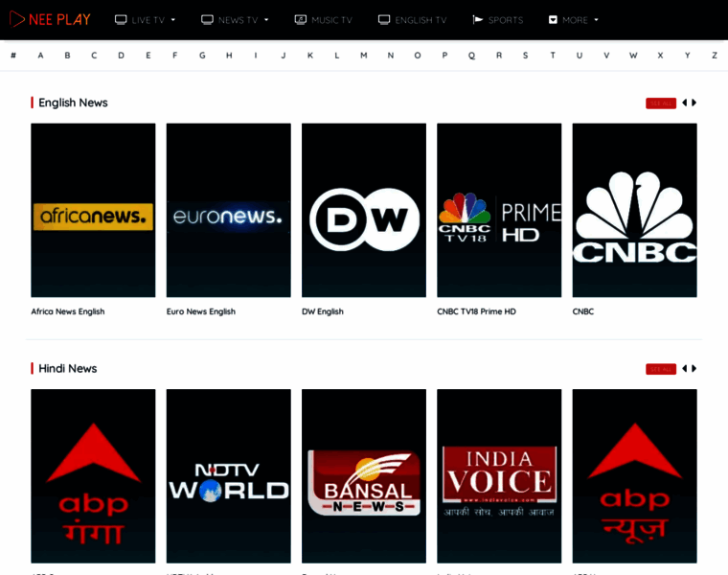Click the English TV monitor icon
Viewport: 728px width, 575px height.
point(384,19)
